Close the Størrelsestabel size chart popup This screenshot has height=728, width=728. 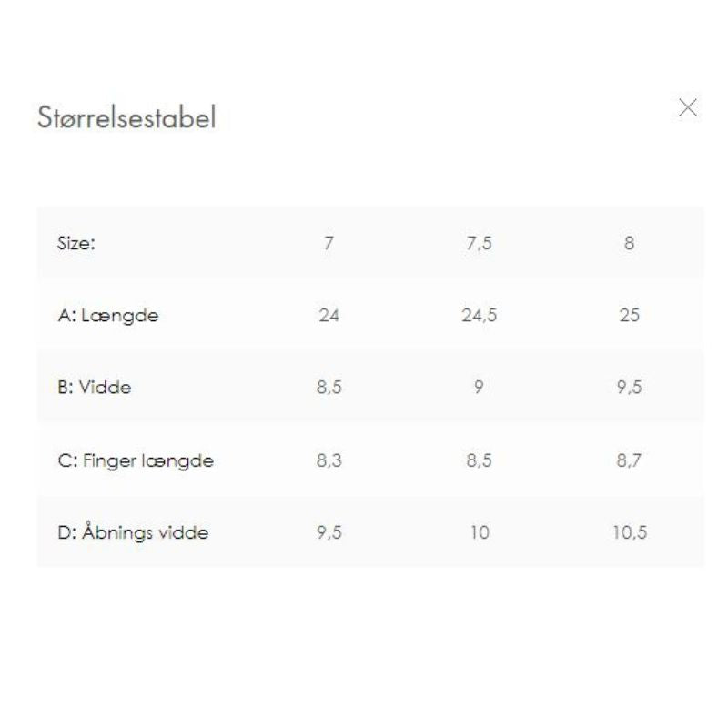[688, 107]
